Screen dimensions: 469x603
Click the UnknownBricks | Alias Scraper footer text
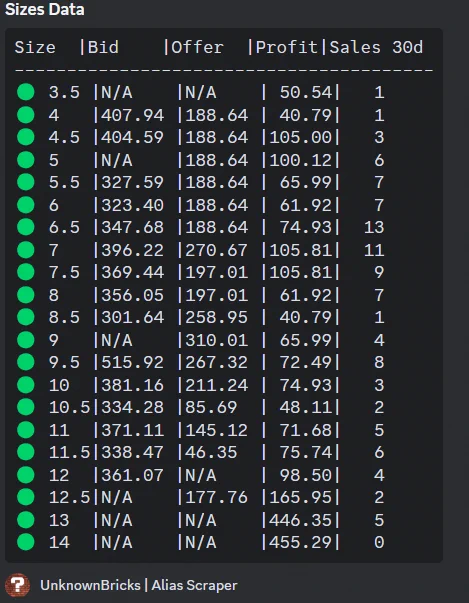click(x=139, y=585)
